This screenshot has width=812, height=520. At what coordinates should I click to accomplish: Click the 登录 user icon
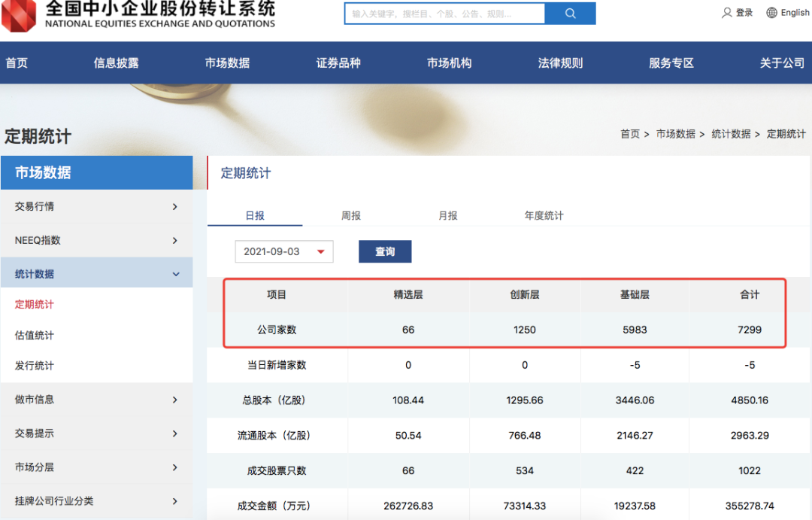click(727, 13)
